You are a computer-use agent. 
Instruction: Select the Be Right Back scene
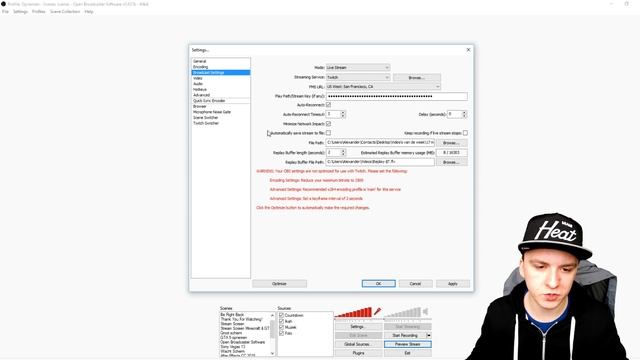point(245,315)
